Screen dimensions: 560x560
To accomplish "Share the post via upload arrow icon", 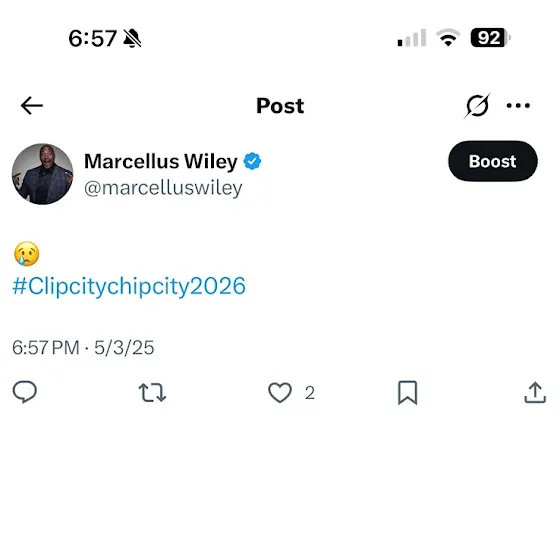I will [535, 392].
